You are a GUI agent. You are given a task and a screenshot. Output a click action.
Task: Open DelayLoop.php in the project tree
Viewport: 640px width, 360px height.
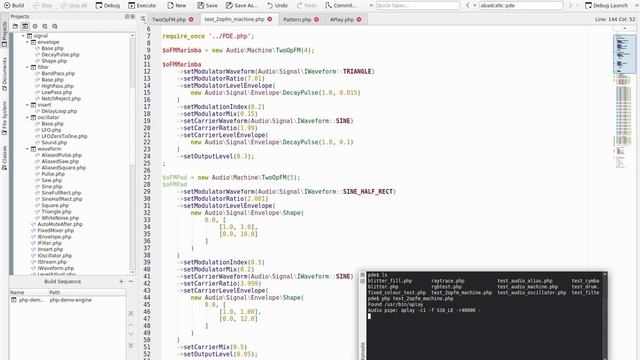pos(59,111)
